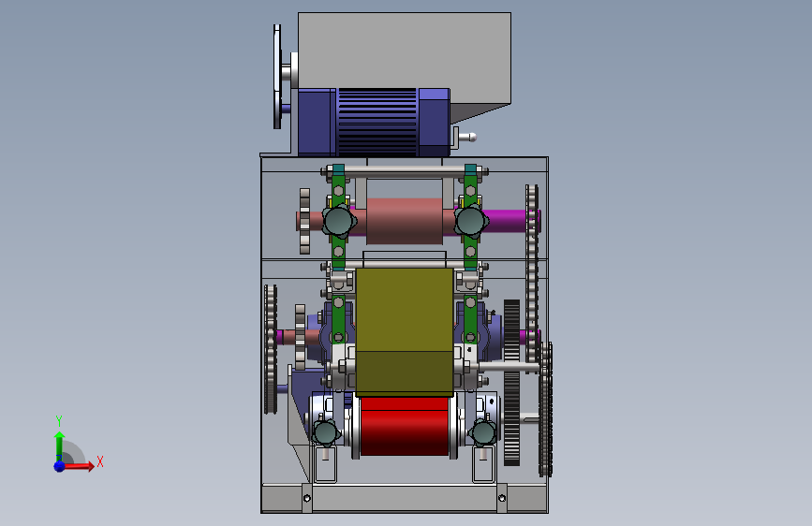The width and height of the screenshot is (812, 526).
Task: Select the large black spur gear
Action: click(511, 382)
